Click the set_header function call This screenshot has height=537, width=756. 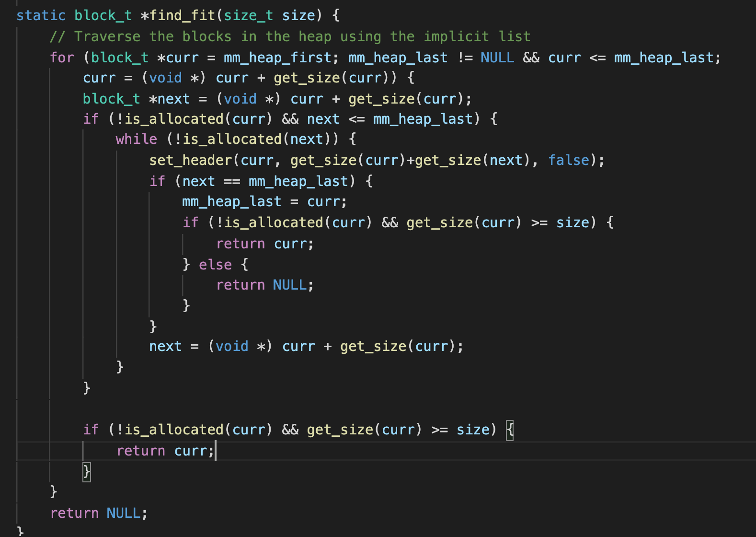tap(190, 160)
